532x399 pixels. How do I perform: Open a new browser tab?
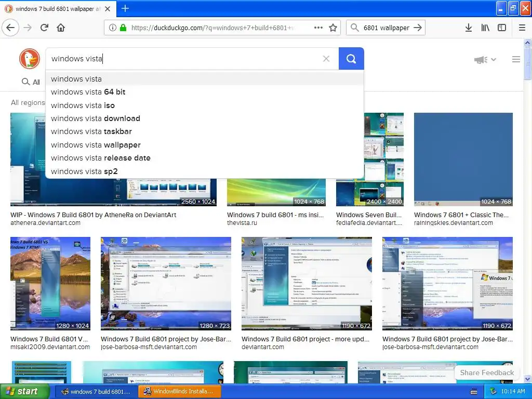125,8
